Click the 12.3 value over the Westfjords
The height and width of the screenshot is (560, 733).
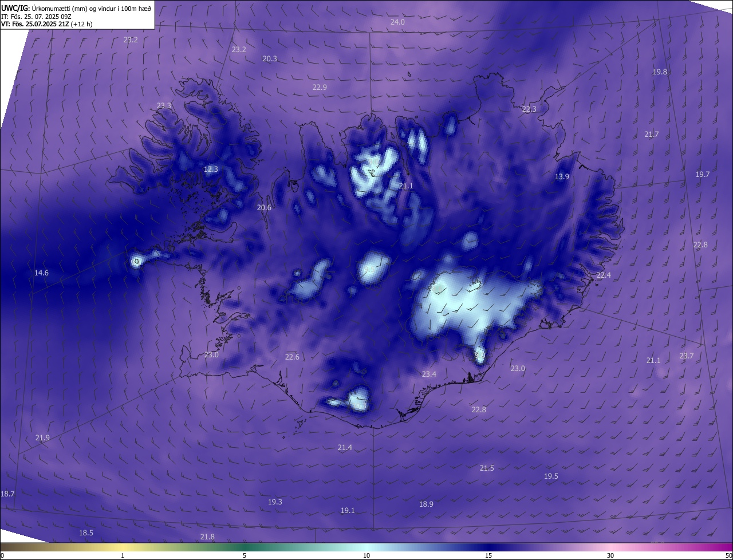(x=211, y=169)
